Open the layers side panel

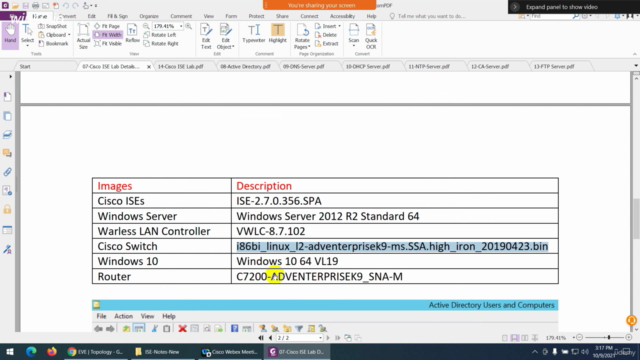coord(7,135)
